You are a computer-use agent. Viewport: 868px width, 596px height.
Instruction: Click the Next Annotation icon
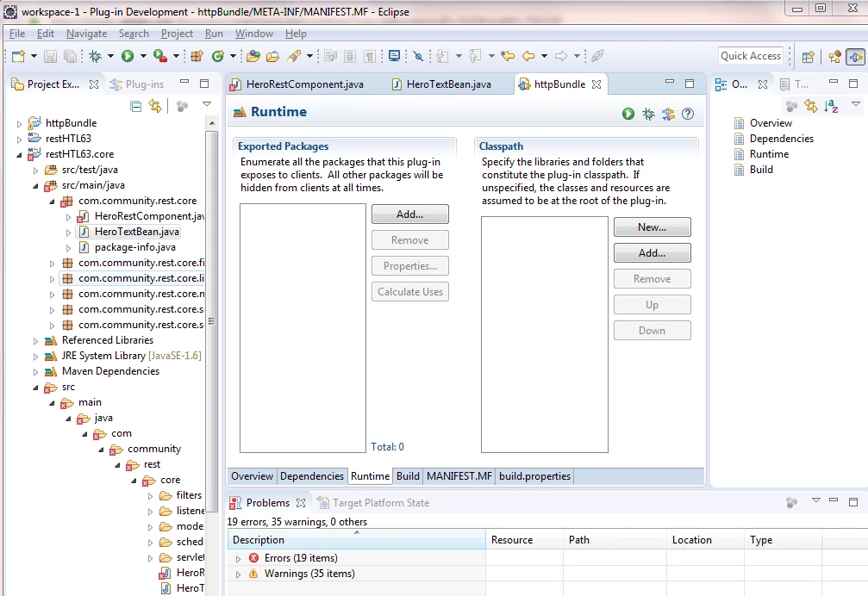(441, 56)
